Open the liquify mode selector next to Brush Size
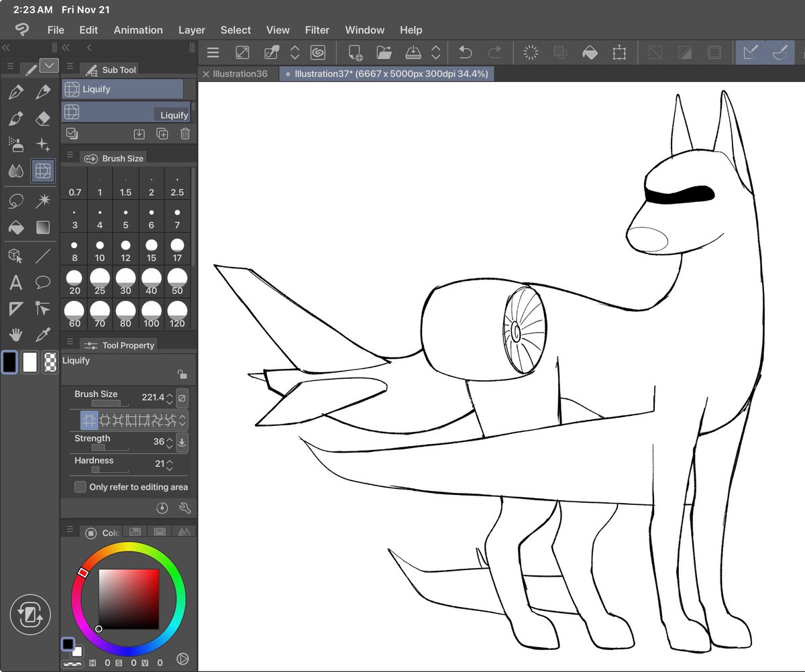805x672 pixels. pyautogui.click(x=182, y=419)
